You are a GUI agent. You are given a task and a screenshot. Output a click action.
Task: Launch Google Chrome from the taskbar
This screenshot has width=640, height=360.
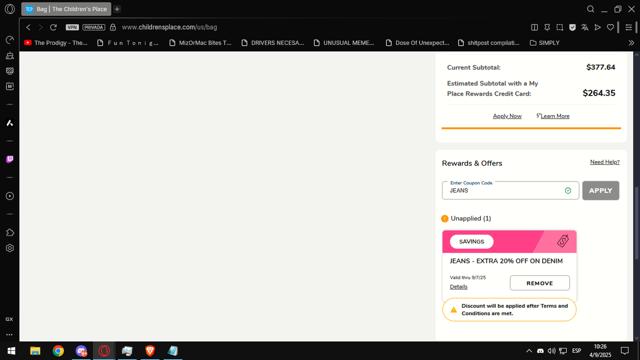click(58, 351)
